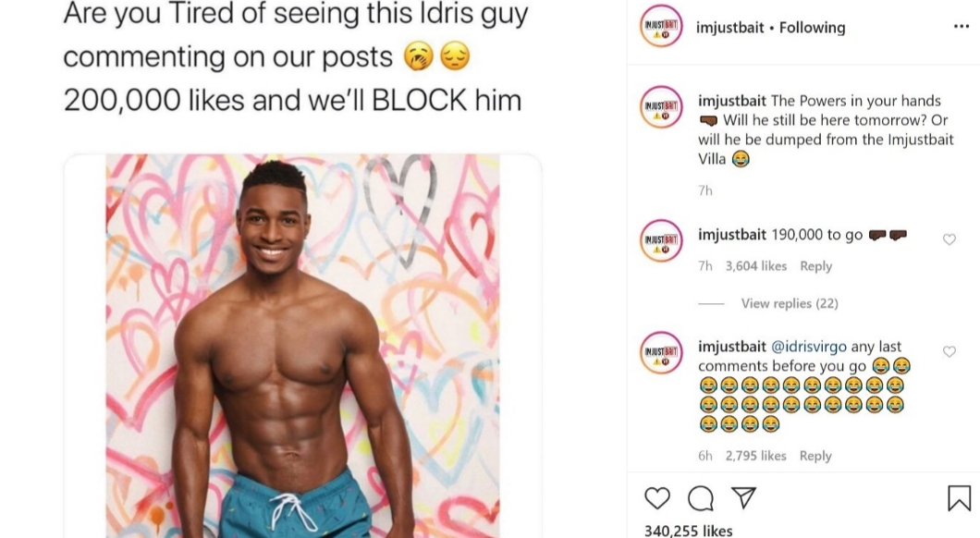Viewport: 980px width, 538px height.
Task: Save post with bookmark icon
Action: (x=959, y=498)
